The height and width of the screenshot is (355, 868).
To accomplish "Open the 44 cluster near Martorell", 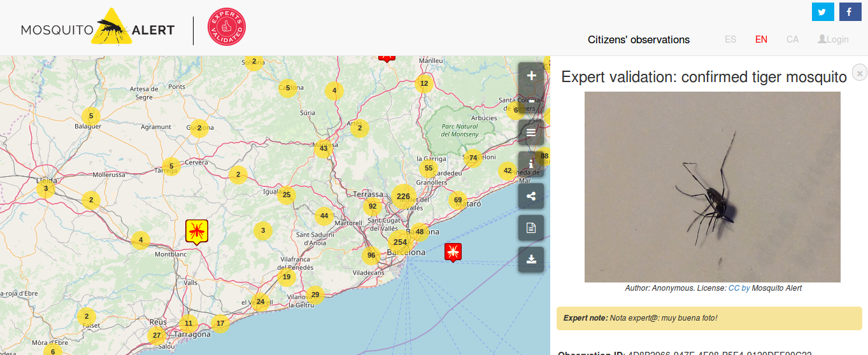I will click(324, 216).
